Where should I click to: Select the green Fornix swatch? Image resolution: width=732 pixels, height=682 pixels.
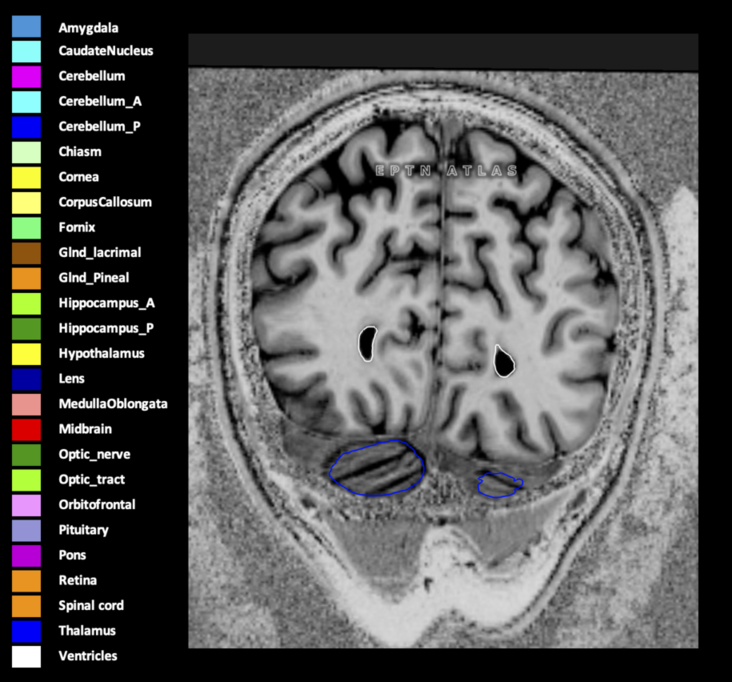point(26,228)
